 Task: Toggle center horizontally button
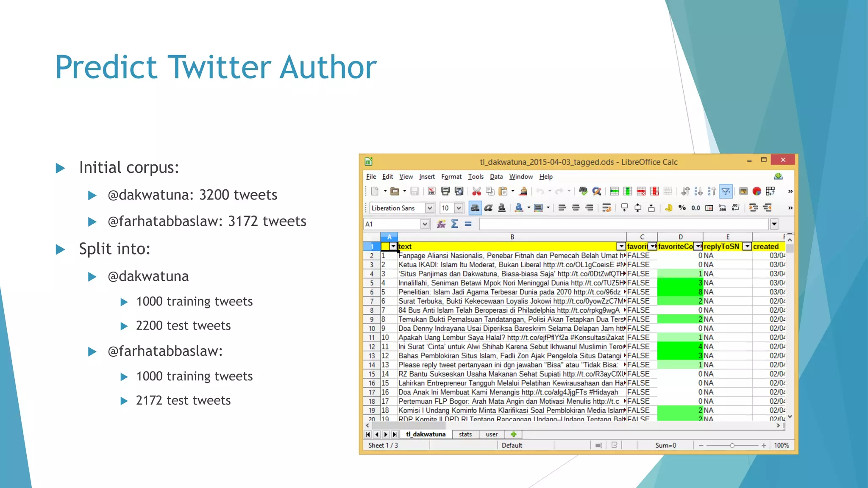(576, 208)
